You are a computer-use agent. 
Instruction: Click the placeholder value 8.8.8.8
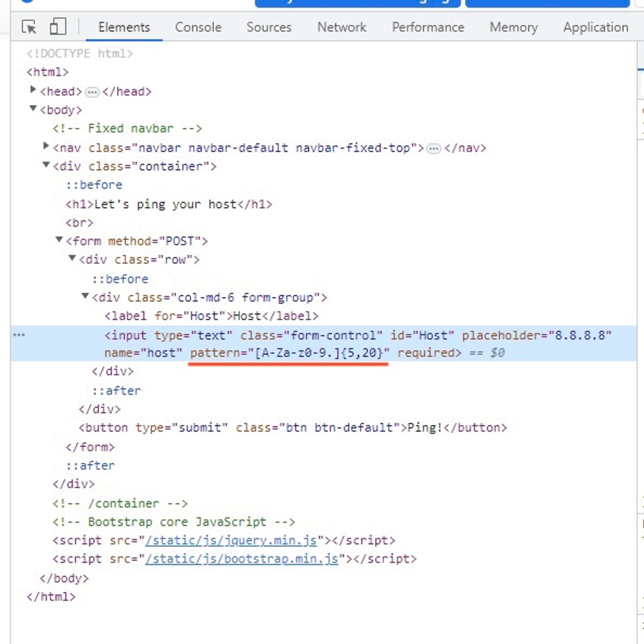[580, 335]
